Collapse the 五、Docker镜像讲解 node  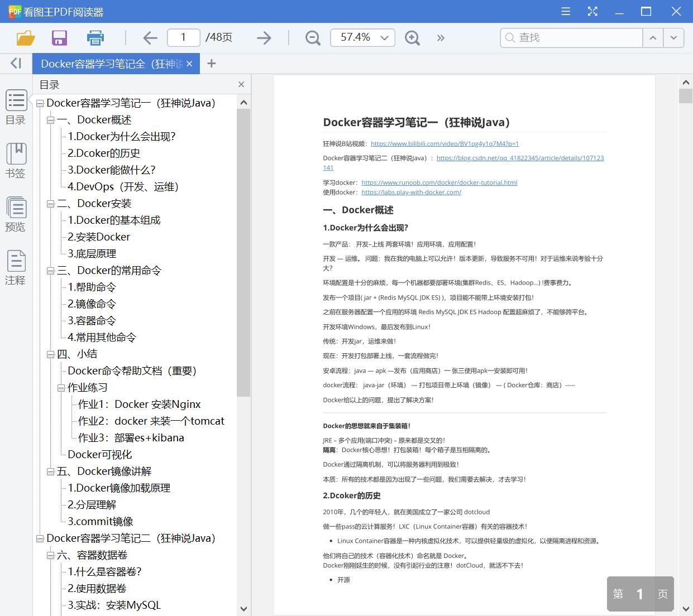(x=50, y=471)
